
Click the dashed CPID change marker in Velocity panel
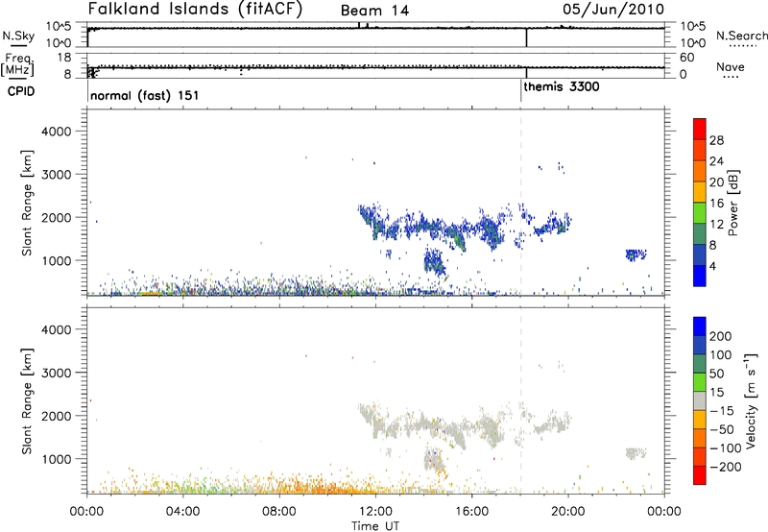tap(520, 400)
